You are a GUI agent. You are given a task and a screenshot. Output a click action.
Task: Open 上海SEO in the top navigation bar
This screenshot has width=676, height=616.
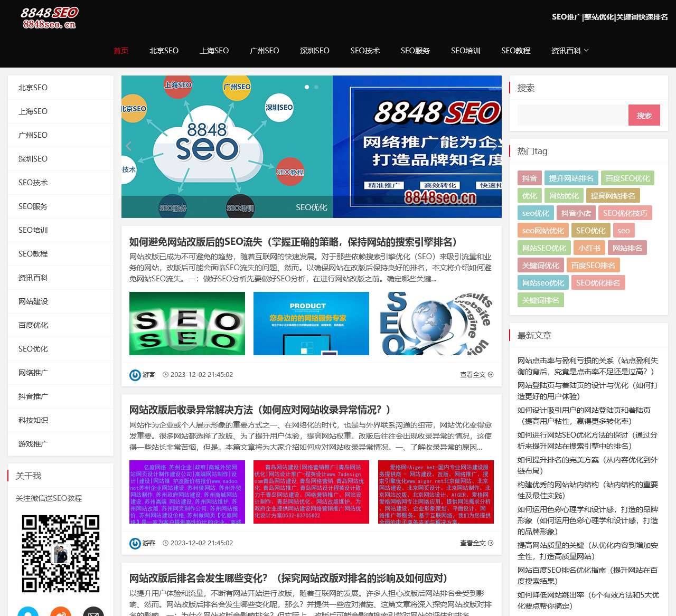click(x=214, y=51)
